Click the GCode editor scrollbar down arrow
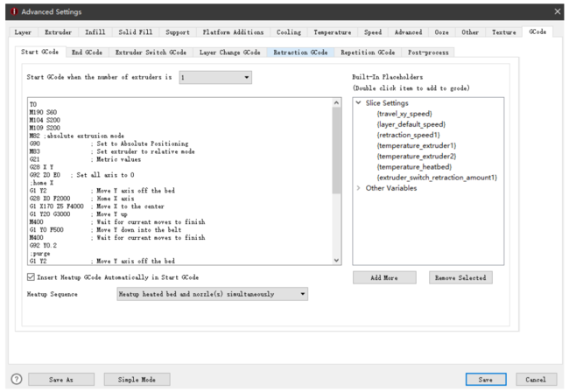 pyautogui.click(x=337, y=260)
